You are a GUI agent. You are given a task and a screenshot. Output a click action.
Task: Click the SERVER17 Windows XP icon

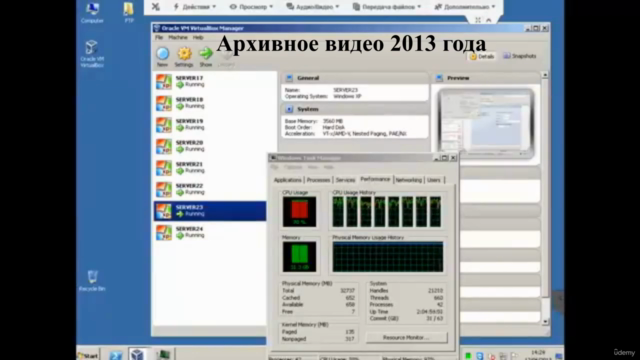(x=164, y=82)
